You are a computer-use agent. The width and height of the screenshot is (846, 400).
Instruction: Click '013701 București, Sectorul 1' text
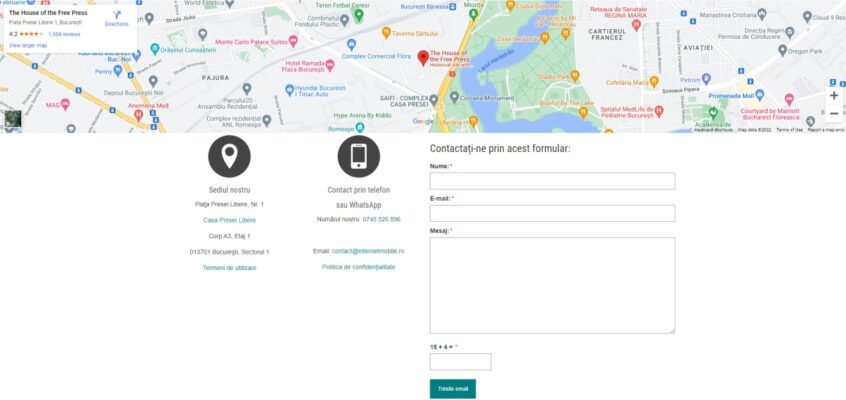(x=229, y=252)
